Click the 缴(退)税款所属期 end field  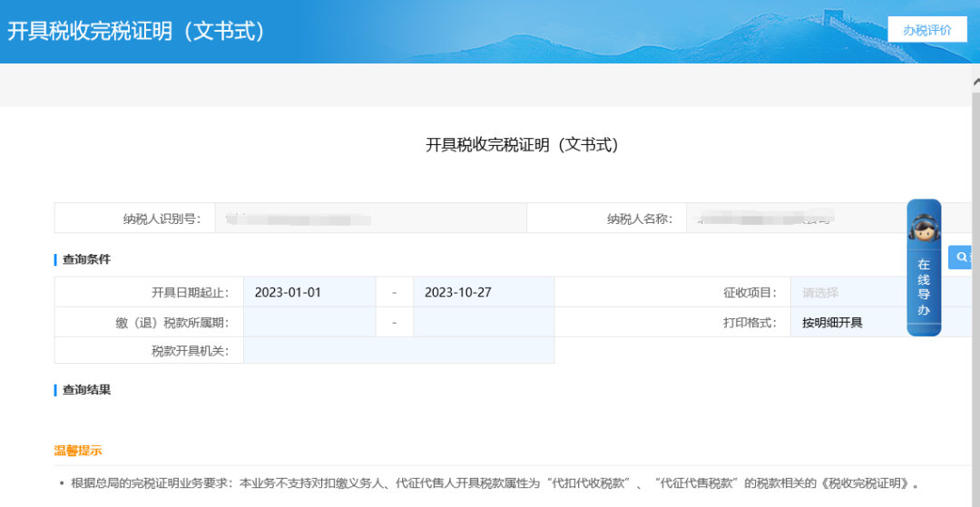click(483, 322)
